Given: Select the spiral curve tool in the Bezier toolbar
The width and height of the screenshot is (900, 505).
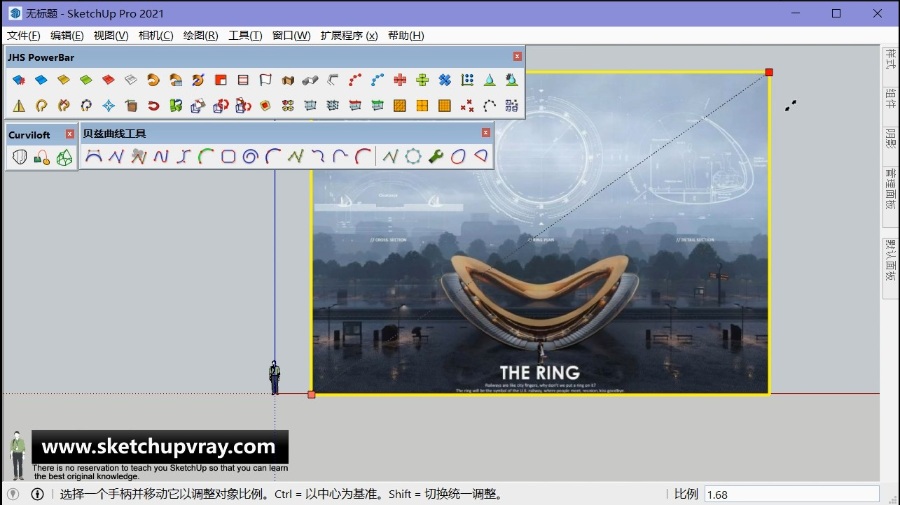Looking at the screenshot, I should click(250, 156).
